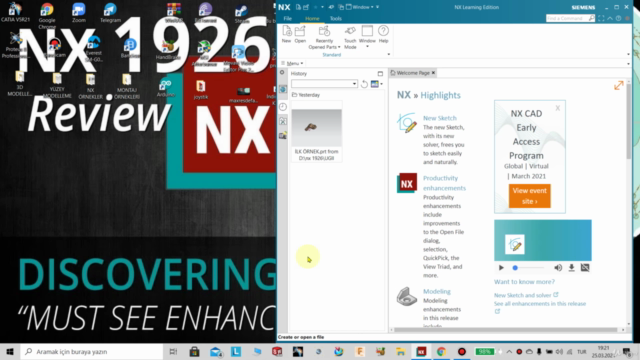The width and height of the screenshot is (640, 360).
Task: Click the welcome page vertical scrollbar
Action: coord(629,122)
